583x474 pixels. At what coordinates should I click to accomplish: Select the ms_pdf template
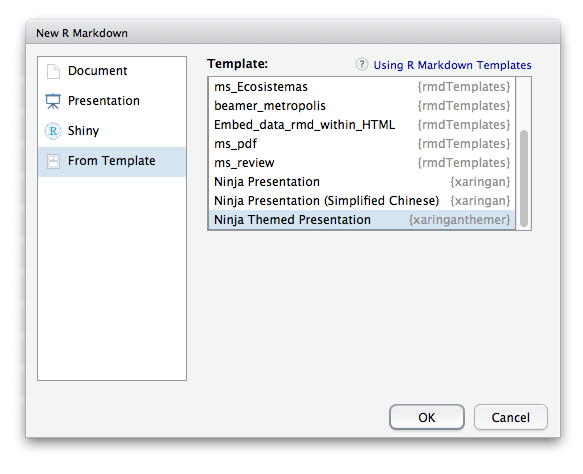click(362, 144)
